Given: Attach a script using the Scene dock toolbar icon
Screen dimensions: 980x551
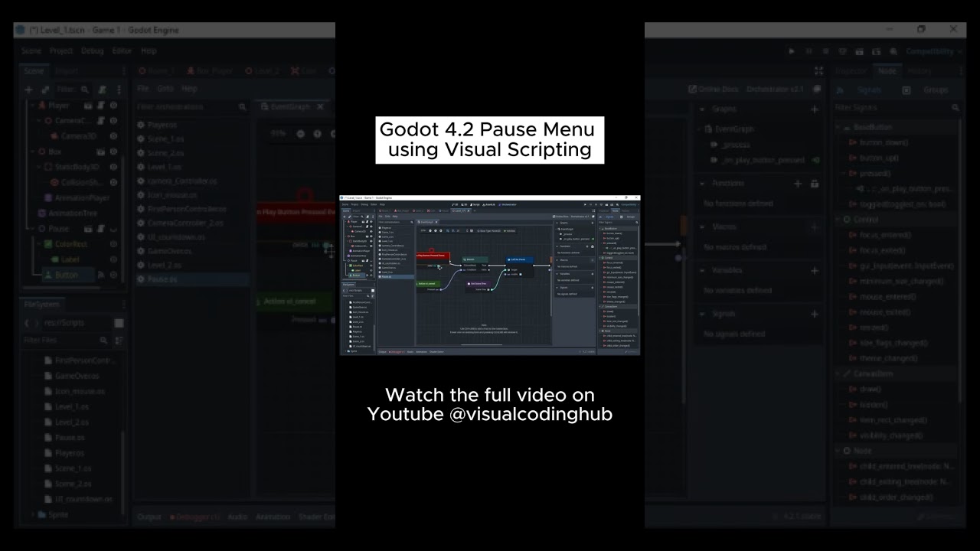Looking at the screenshot, I should click(102, 90).
